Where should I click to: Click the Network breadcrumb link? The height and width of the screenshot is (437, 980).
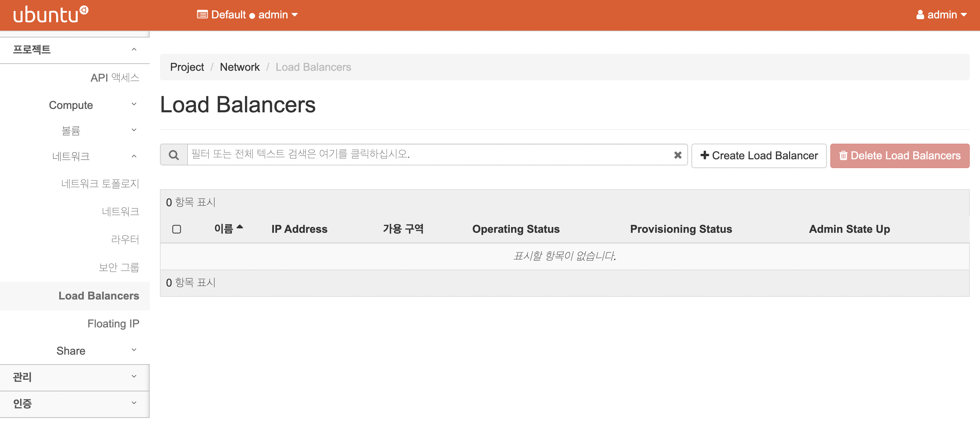[x=239, y=67]
